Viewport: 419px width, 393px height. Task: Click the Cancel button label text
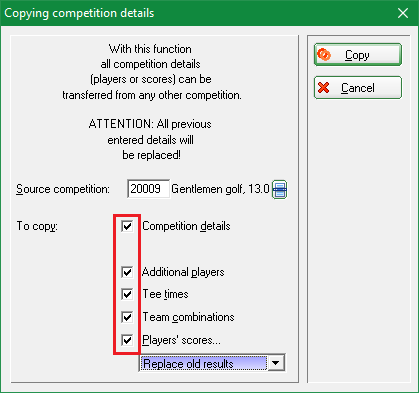coord(358,88)
